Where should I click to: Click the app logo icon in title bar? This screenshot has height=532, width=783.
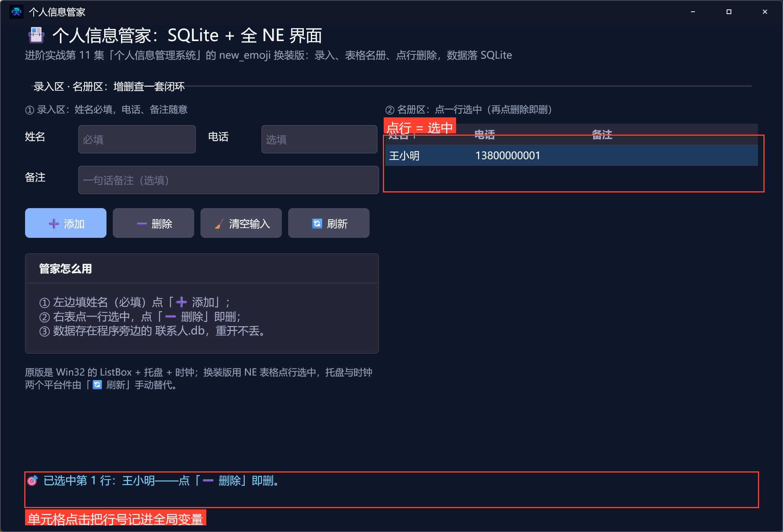pos(16,12)
